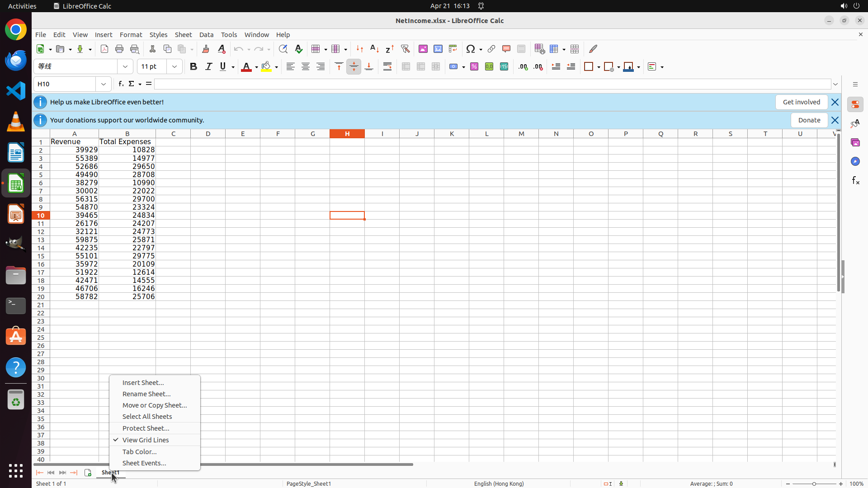Click the Export as PDF icon
868x488 pixels.
click(x=104, y=49)
